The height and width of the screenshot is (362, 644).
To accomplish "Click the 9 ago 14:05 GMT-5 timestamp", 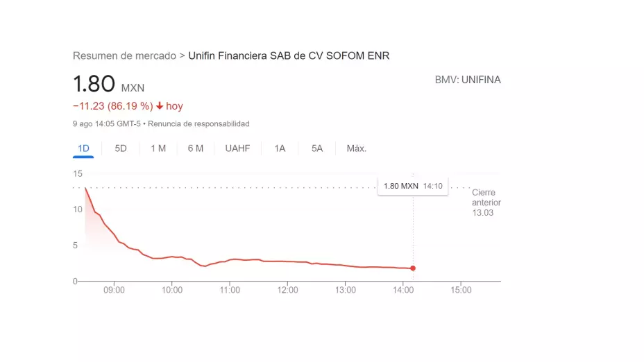I will tap(107, 124).
